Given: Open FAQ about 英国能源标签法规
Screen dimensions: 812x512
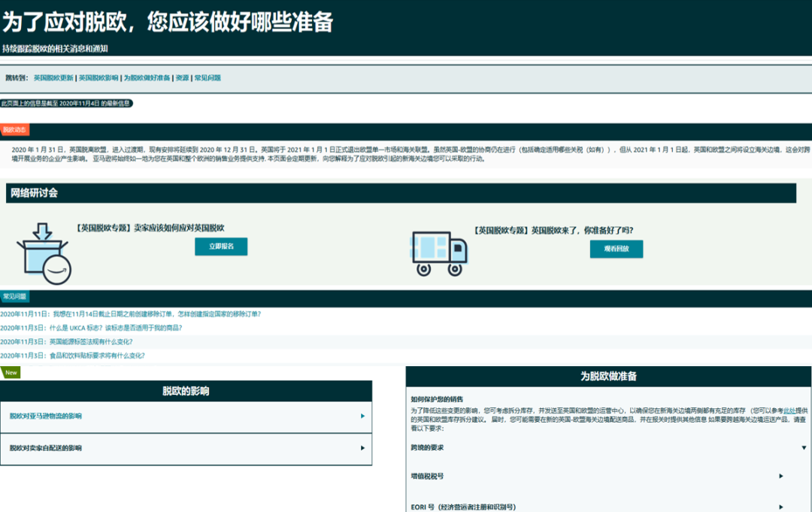Looking at the screenshot, I should [66, 341].
